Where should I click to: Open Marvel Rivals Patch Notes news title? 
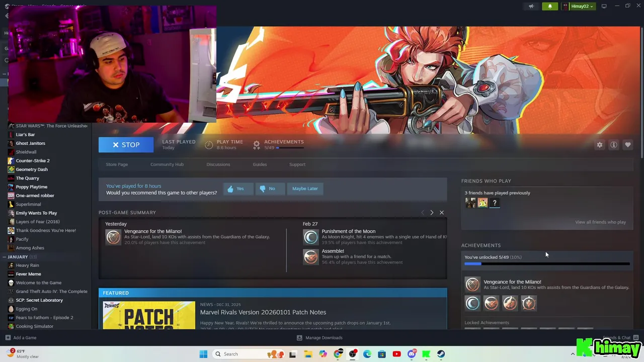(263, 312)
